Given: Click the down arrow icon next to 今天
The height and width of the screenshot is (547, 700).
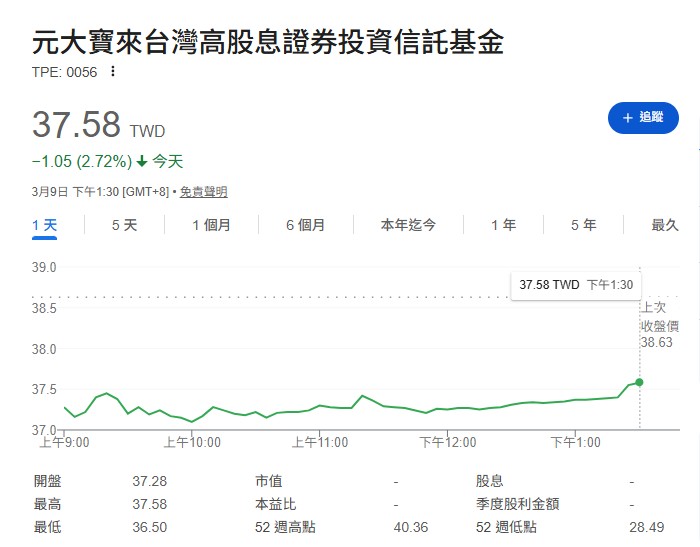Looking at the screenshot, I should [142, 162].
